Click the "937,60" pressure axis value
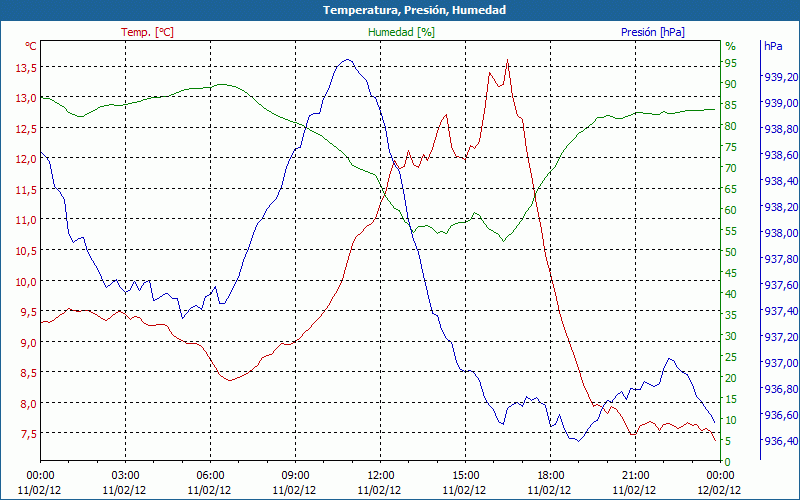This screenshot has height=500, width=800. point(781,285)
